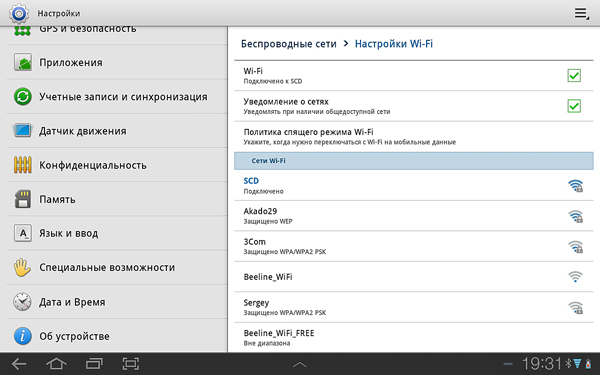Viewport: 600px width, 375px height.
Task: Open the partially visible GPS и безопасность item
Action: click(x=117, y=35)
